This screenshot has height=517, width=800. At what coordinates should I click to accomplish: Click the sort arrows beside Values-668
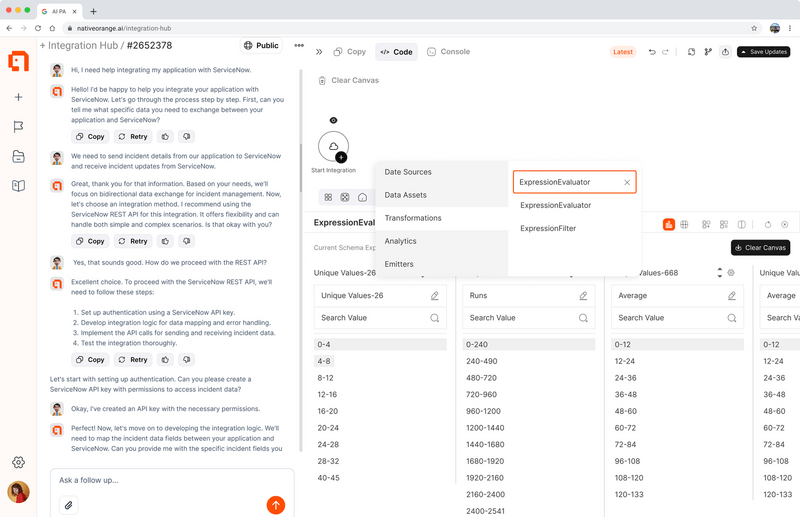719,272
